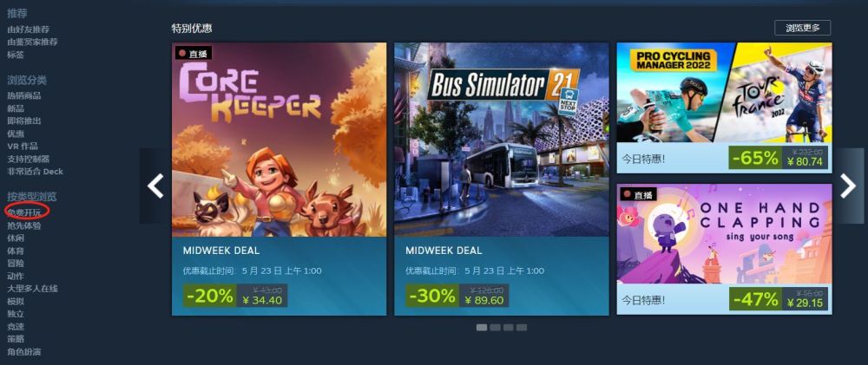Open the One Hand Clapping offer
Image resolution: width=868 pixels, height=365 pixels.
724,249
